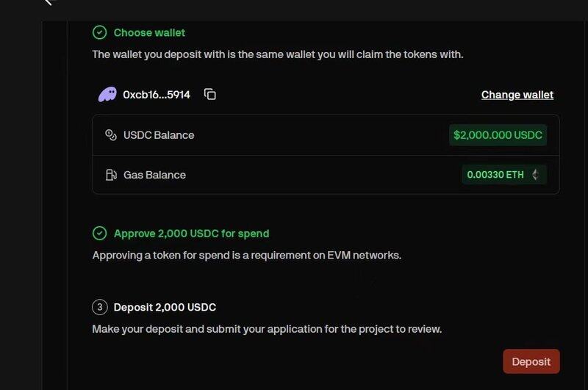Select the Choose wallet step heading
This screenshot has width=588, height=390.
coord(149,32)
